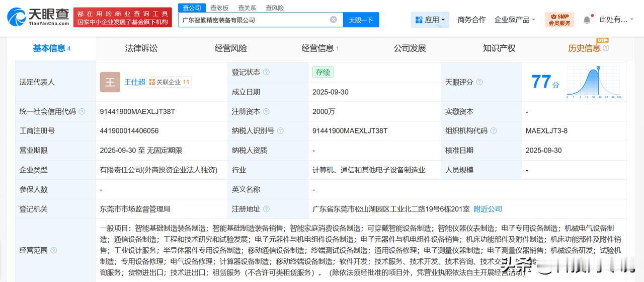
Task: Click the help icon beside 统一社会信用代码
Action: click(82, 111)
